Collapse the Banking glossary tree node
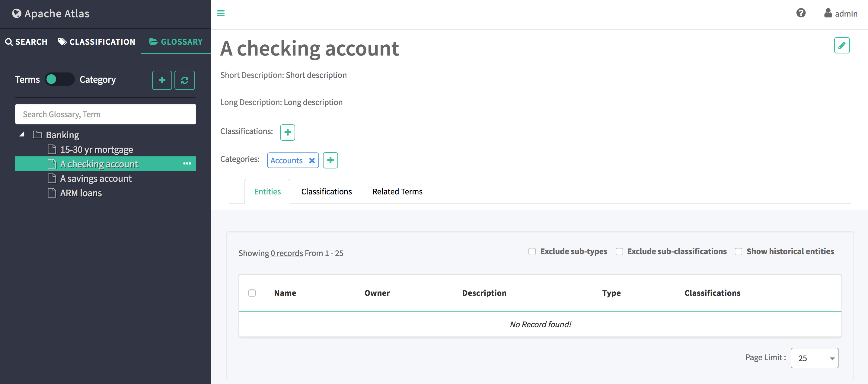 [x=22, y=135]
